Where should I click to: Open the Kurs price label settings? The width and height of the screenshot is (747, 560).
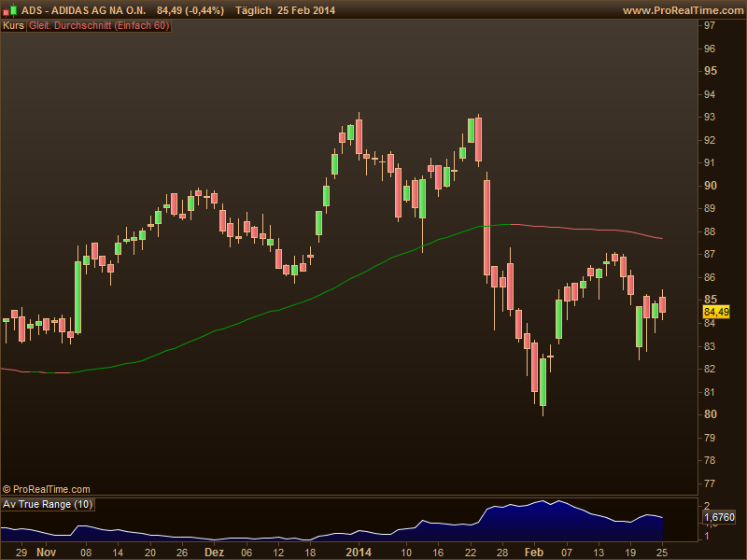[13, 26]
